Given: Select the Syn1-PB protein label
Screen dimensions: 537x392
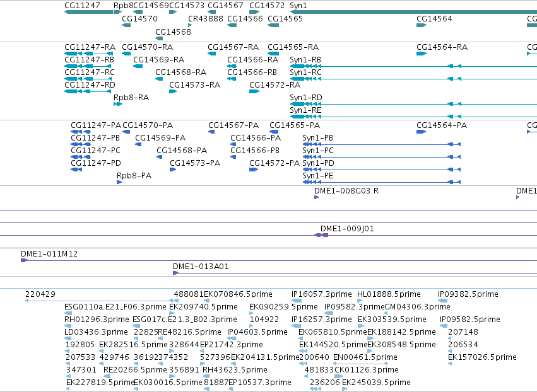Looking at the screenshot, I should coord(318,138).
